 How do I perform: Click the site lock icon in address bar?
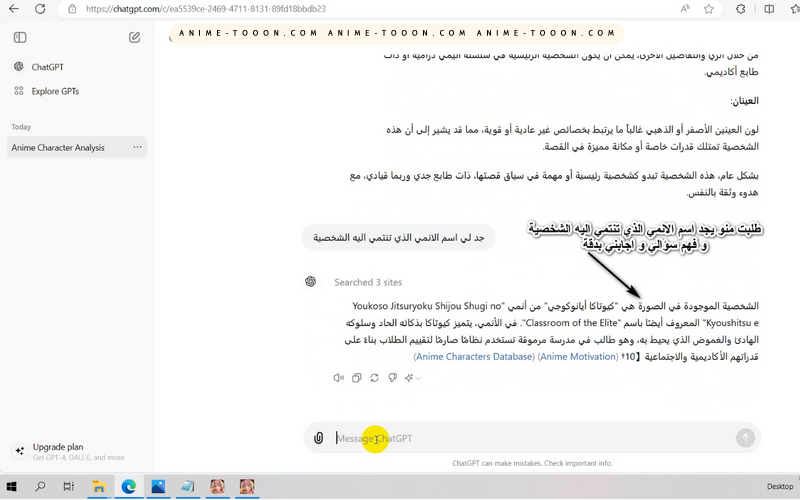72,9
